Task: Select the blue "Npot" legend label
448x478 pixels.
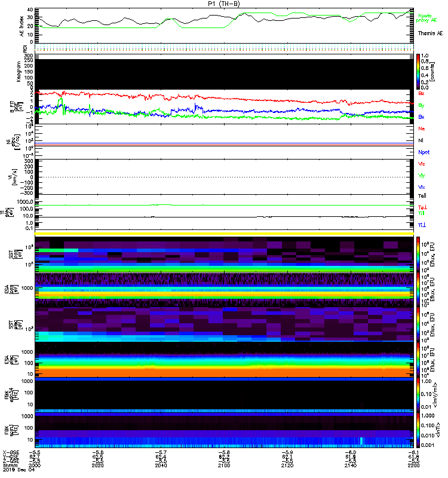Action: (x=424, y=152)
